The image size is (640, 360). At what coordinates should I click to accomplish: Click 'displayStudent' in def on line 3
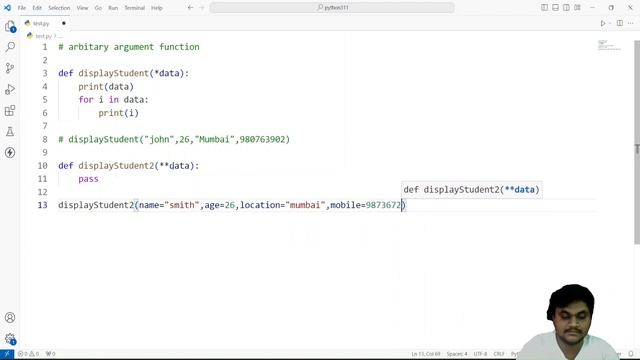[113, 73]
